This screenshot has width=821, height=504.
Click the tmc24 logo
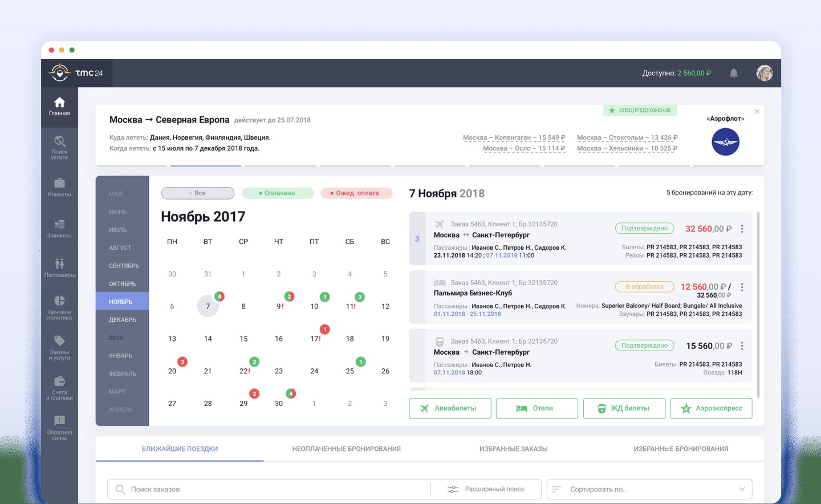click(x=76, y=73)
